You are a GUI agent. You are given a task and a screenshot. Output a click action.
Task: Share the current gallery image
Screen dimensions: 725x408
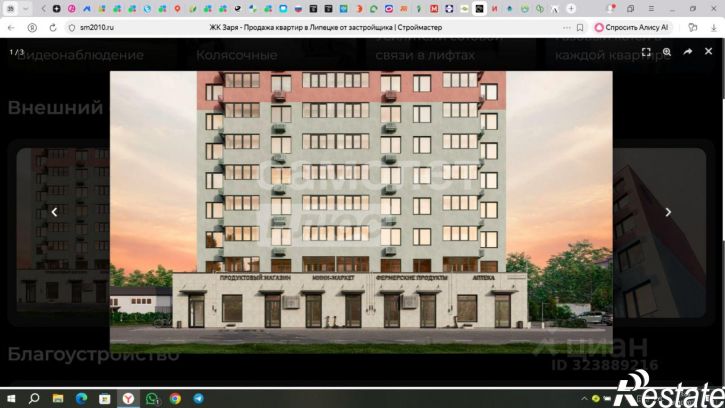click(x=688, y=51)
